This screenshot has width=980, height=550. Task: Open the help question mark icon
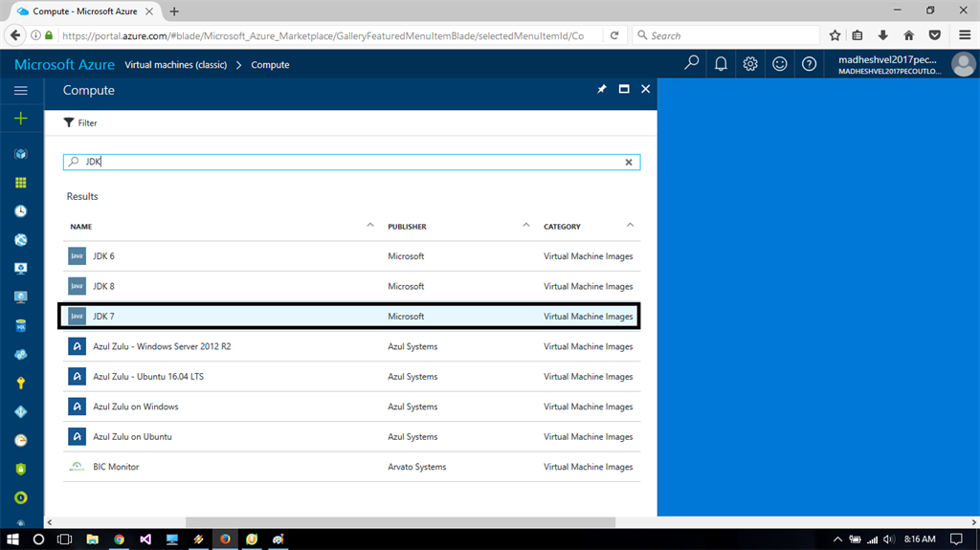[809, 64]
